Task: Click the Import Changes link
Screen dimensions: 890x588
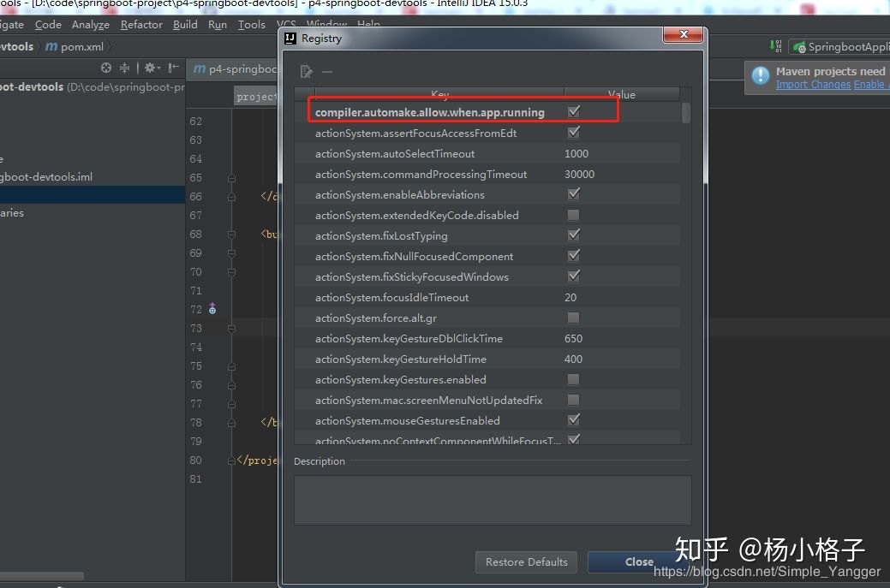Action: pyautogui.click(x=814, y=85)
